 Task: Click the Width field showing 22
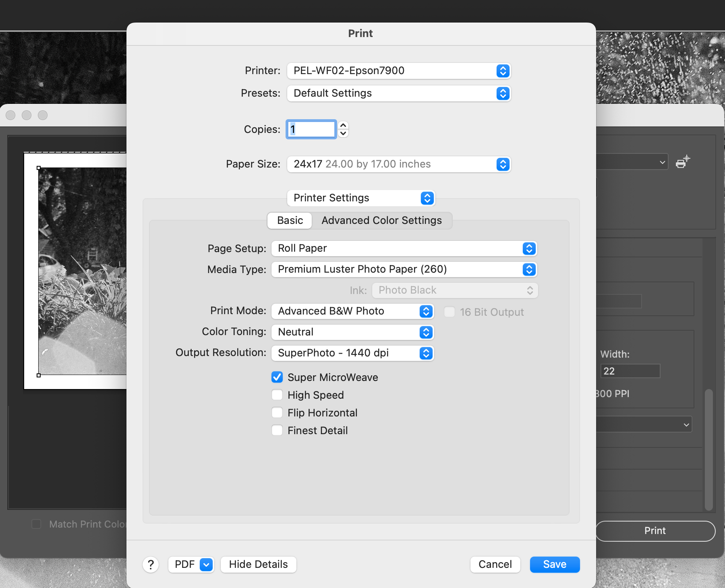630,371
